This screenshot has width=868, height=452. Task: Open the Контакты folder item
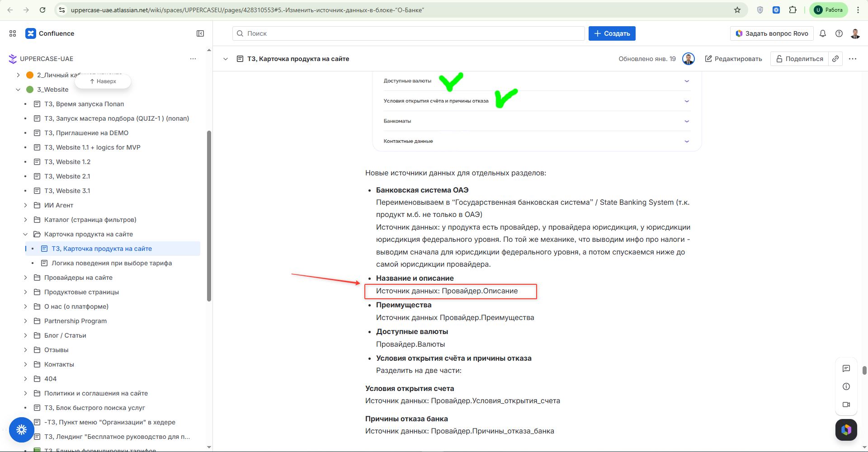coord(59,364)
